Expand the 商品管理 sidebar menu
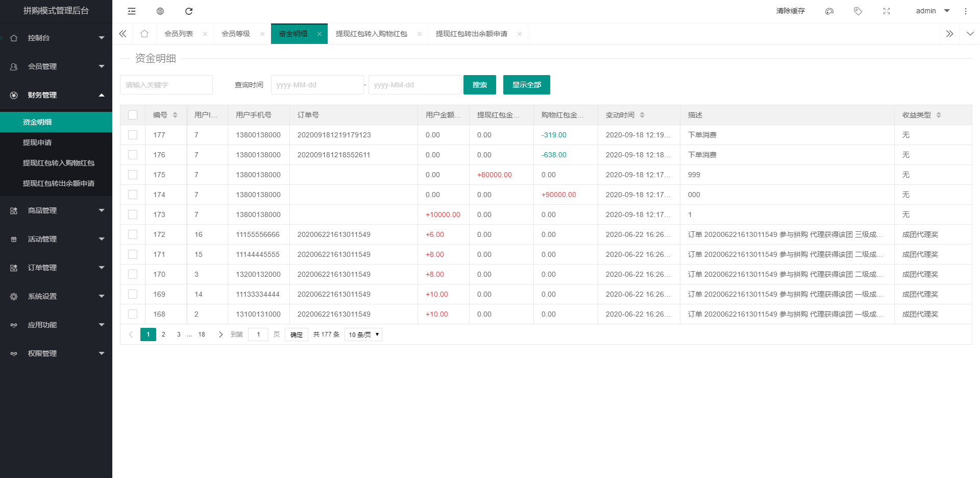Viewport: 980px width, 478px height. (56, 210)
